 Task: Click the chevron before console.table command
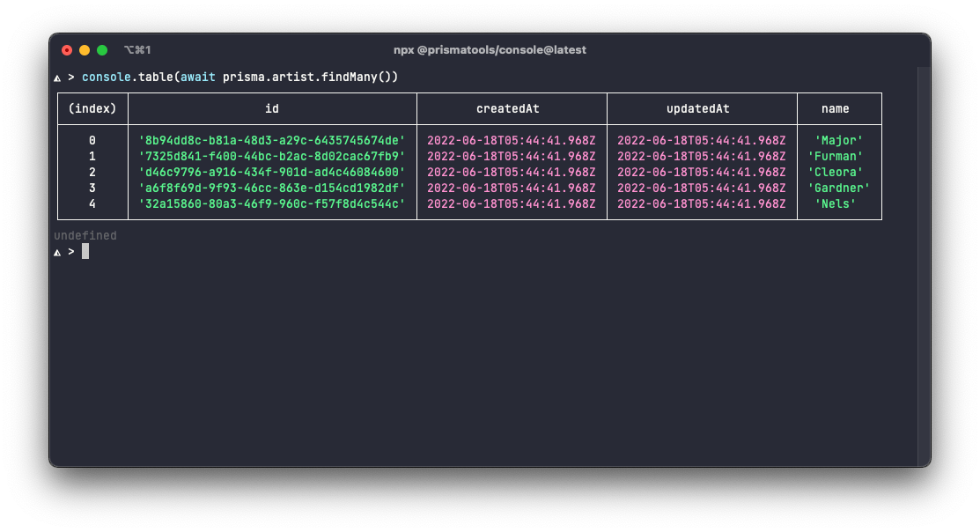[72, 77]
